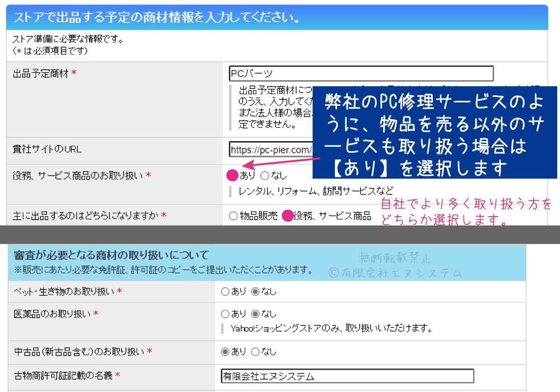Click the ストアで出品する予定の商材情報 header
Image resolution: width=560 pixels, height=392 pixels.
tap(156, 17)
